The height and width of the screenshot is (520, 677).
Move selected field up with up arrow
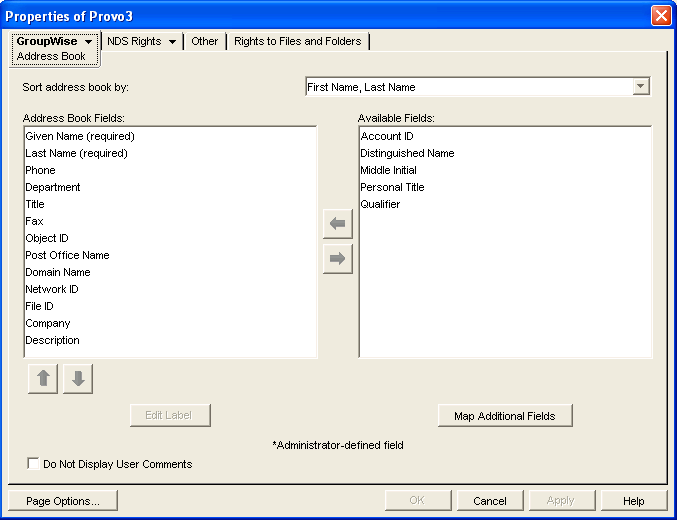pos(43,379)
